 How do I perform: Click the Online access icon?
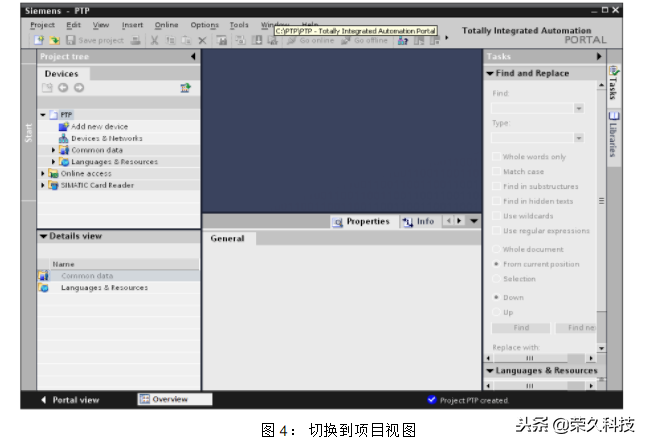pyautogui.click(x=53, y=173)
